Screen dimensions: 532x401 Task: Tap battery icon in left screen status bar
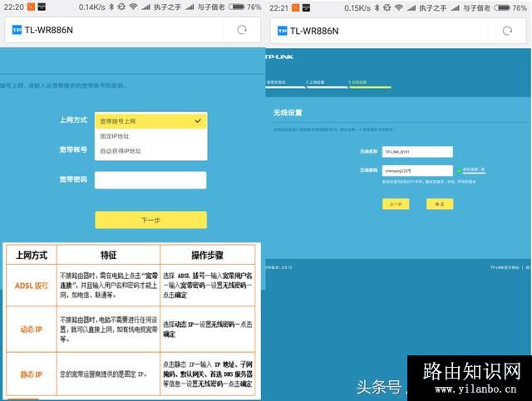click(236, 7)
